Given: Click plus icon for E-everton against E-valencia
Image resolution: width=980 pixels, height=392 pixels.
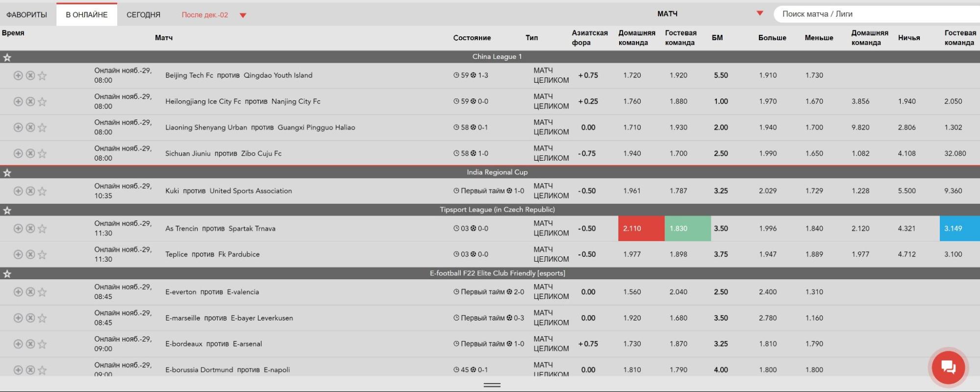Looking at the screenshot, I should pyautogui.click(x=18, y=292).
